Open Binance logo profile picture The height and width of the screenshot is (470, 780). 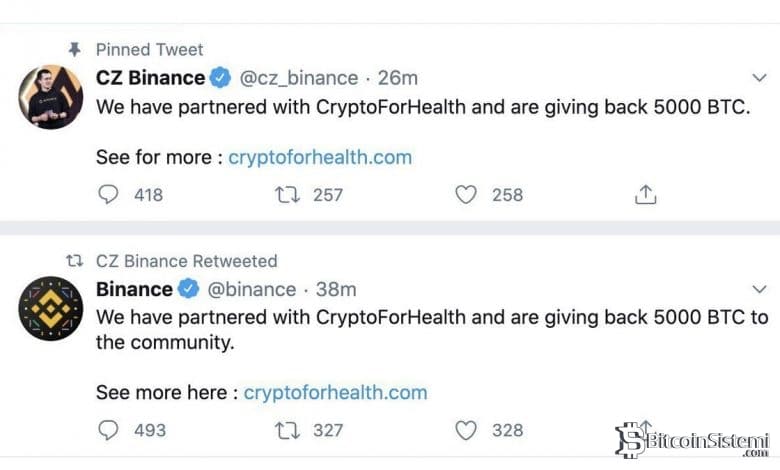pyautogui.click(x=50, y=309)
